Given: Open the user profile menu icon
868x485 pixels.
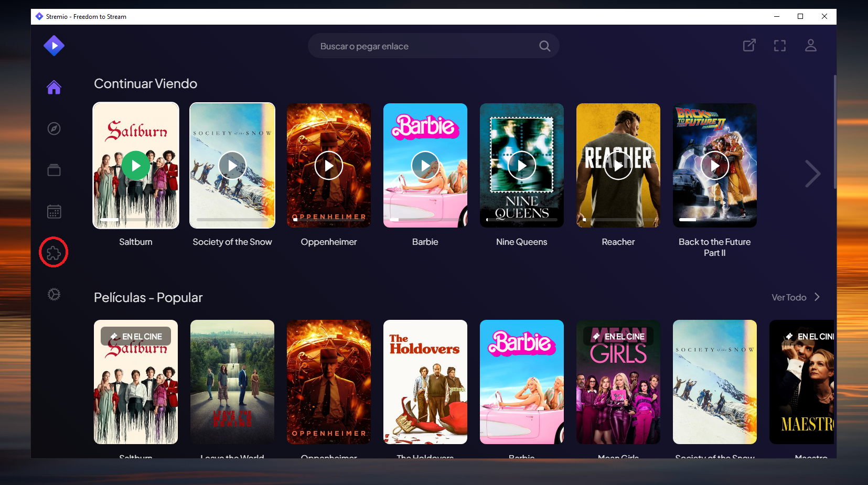Looking at the screenshot, I should coord(810,46).
